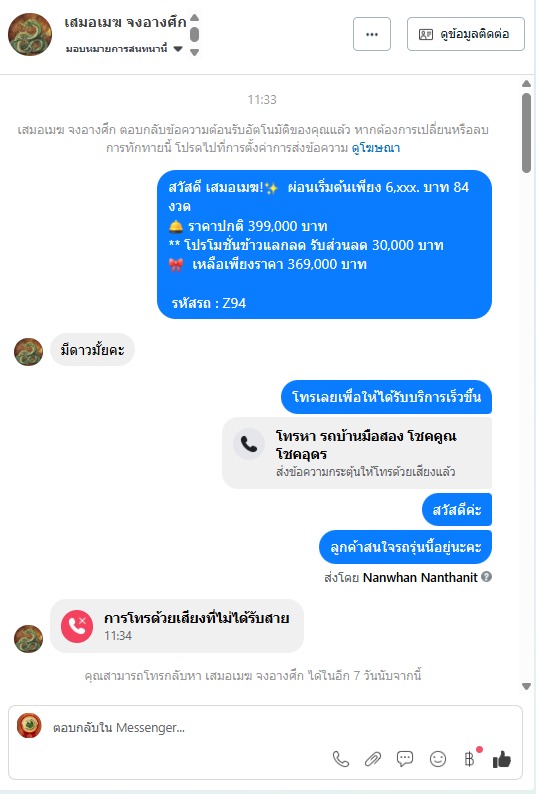Click the paperclip attachment icon
The image size is (536, 794).
[x=373, y=759]
